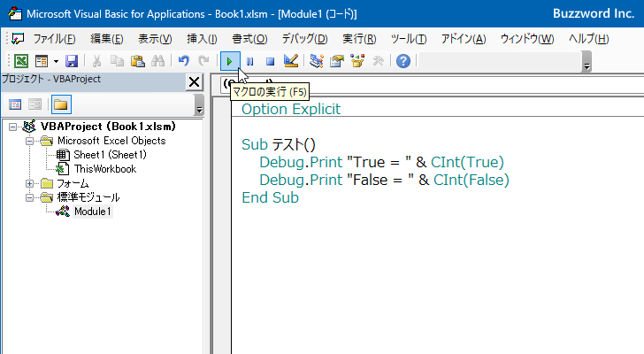Click the View Microsoft Excel toolbar icon
This screenshot has width=644, height=354.
21,61
